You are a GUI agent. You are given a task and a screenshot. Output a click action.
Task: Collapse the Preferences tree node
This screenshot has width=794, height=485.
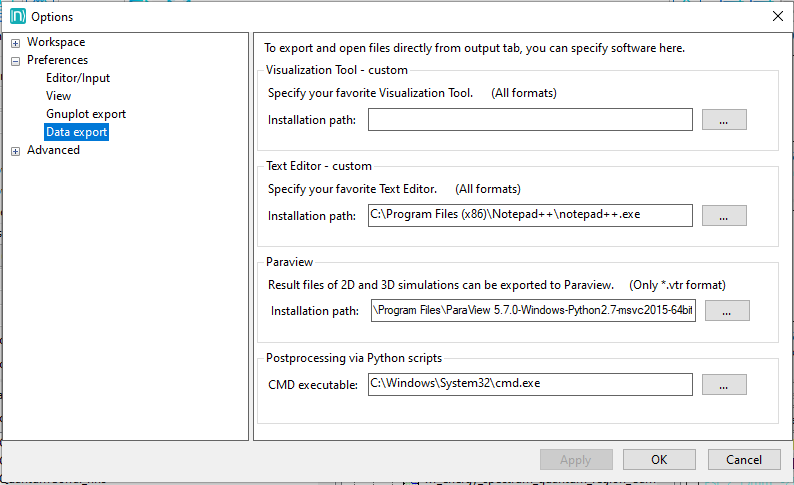[x=15, y=61]
